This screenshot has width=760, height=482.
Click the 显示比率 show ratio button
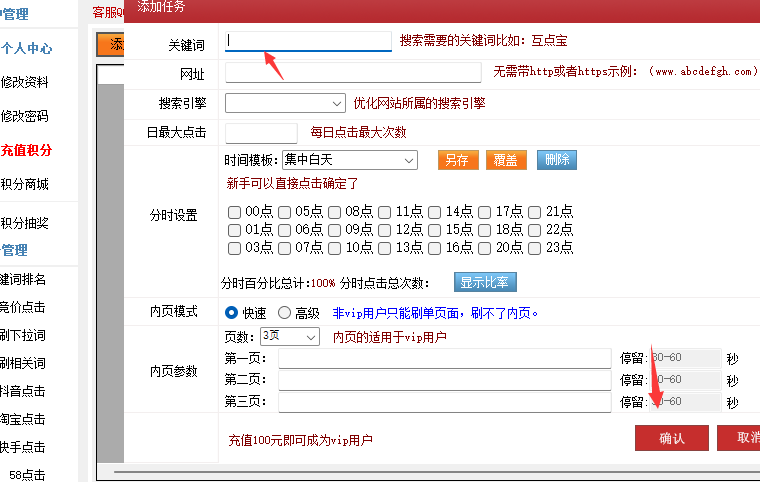486,282
